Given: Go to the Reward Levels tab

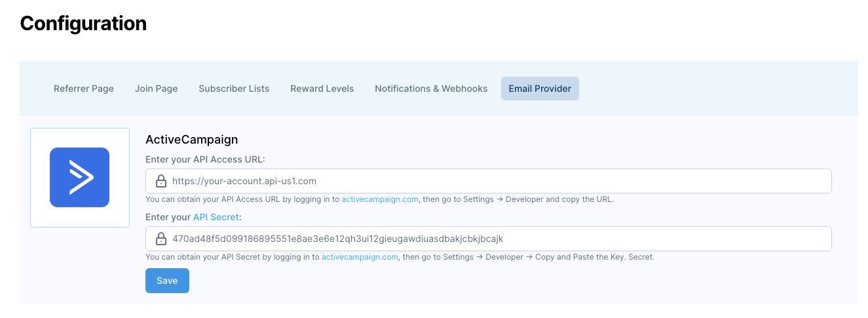Looking at the screenshot, I should pos(322,89).
